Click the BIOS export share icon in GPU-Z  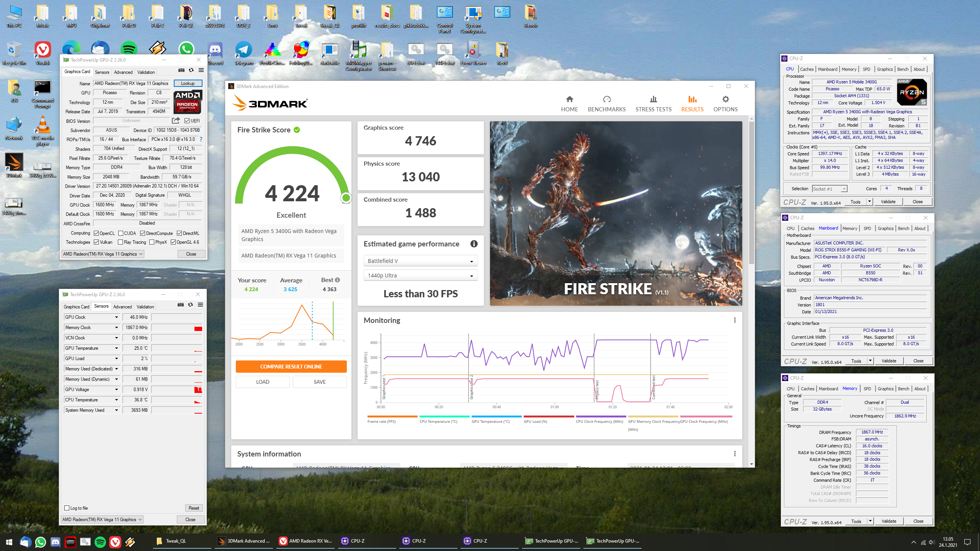pos(176,121)
